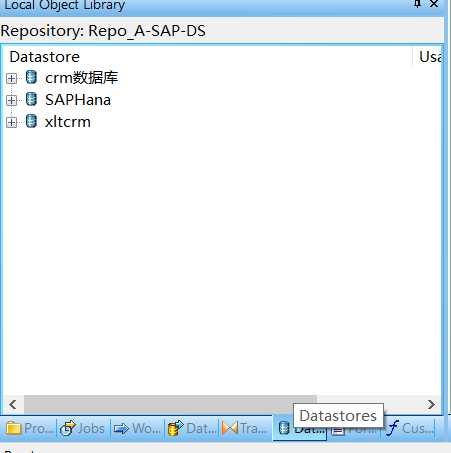Pin the Local Object Library panel
451x453 pixels.
pyautogui.click(x=417, y=4)
